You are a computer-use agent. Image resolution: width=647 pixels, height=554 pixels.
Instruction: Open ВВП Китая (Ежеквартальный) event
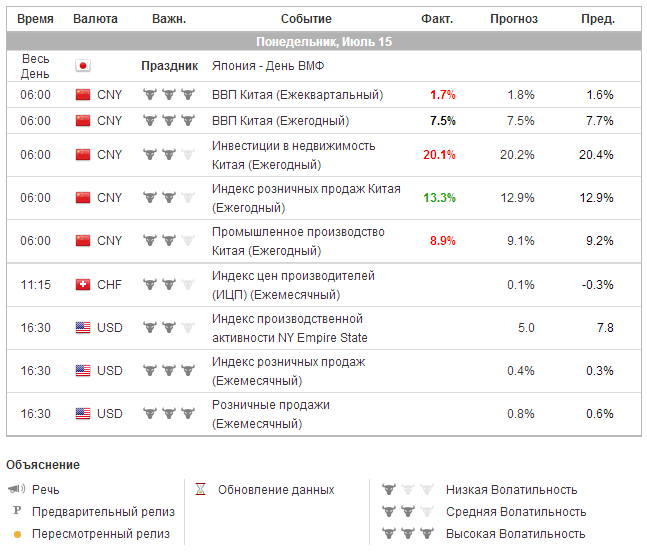(297, 95)
